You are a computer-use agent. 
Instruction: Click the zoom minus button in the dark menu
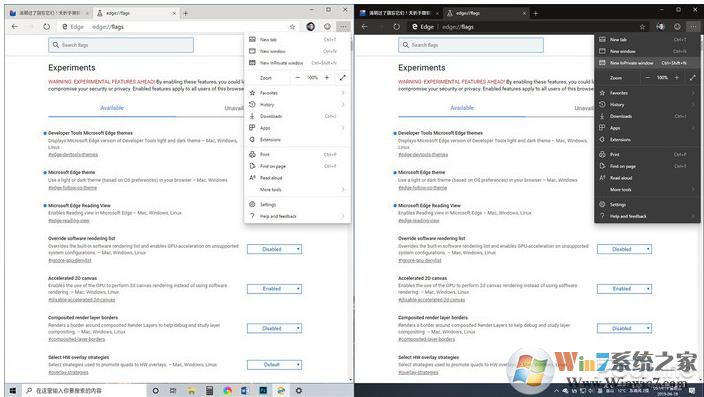point(647,78)
